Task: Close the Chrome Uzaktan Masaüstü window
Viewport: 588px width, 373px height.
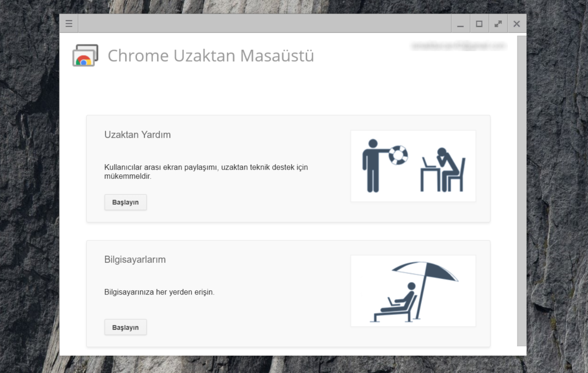Action: click(517, 23)
